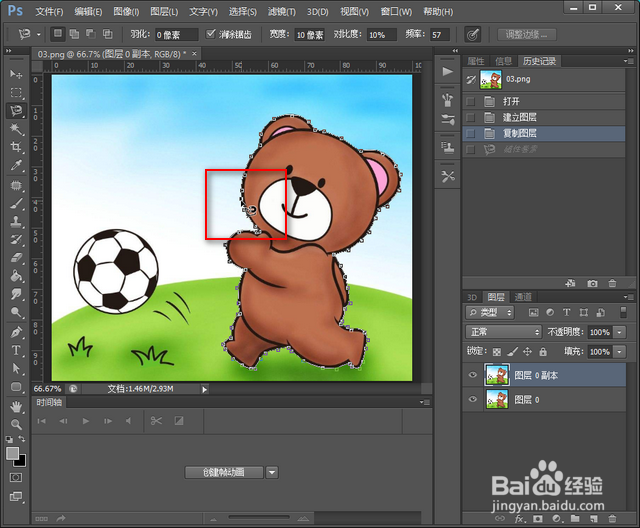Expand the opacity 100% dropdown arrow
This screenshot has width=640, height=528.
pos(620,332)
